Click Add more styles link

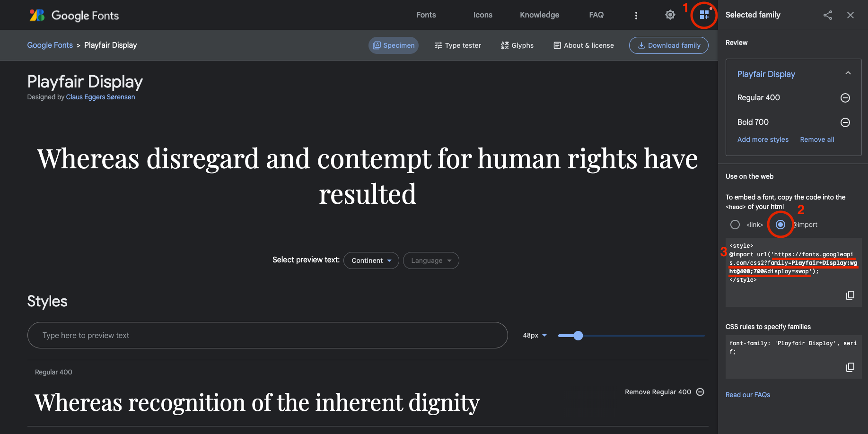763,139
